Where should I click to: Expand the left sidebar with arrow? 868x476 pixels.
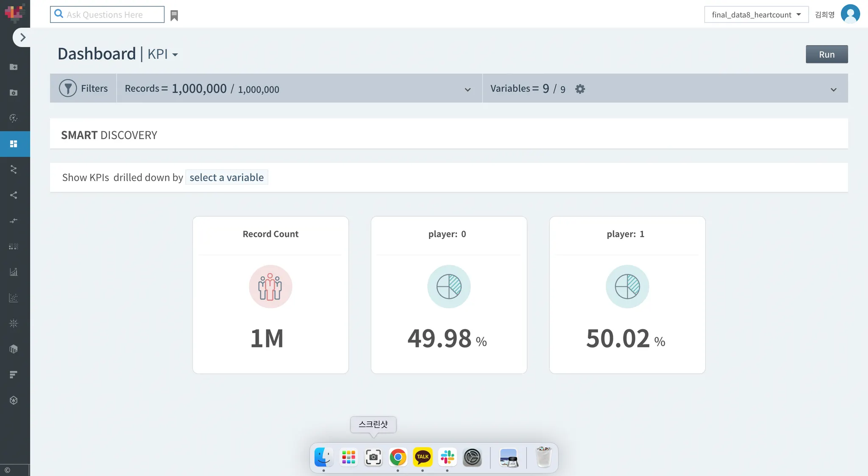[22, 37]
